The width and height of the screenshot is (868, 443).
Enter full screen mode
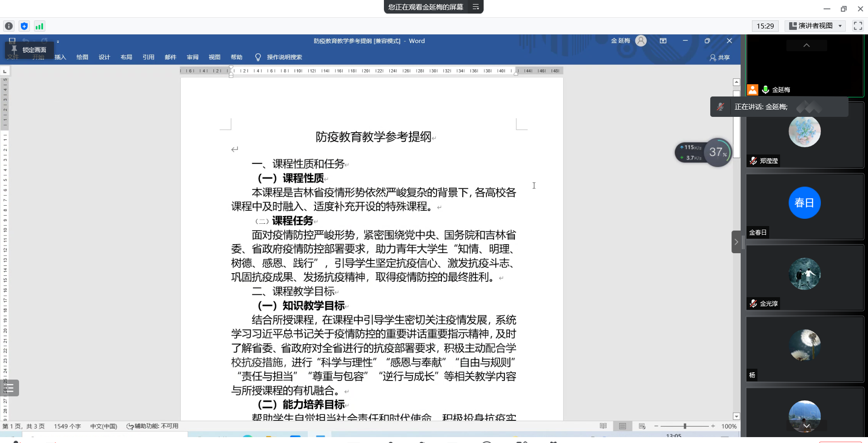pyautogui.click(x=858, y=26)
